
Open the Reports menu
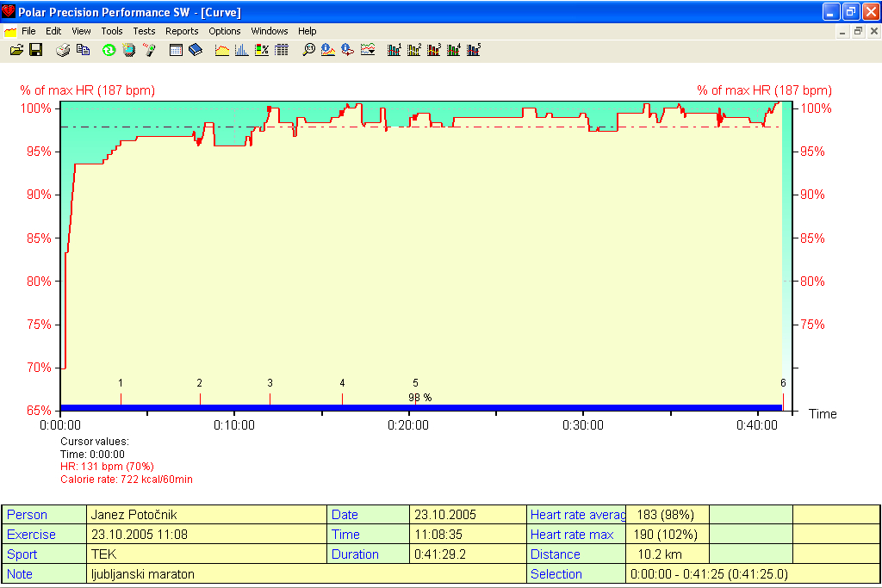coord(182,32)
